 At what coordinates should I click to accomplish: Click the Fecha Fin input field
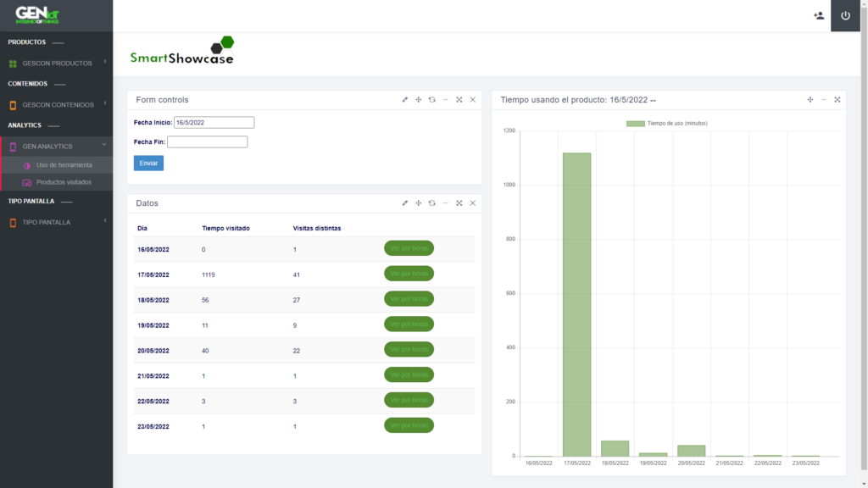207,142
